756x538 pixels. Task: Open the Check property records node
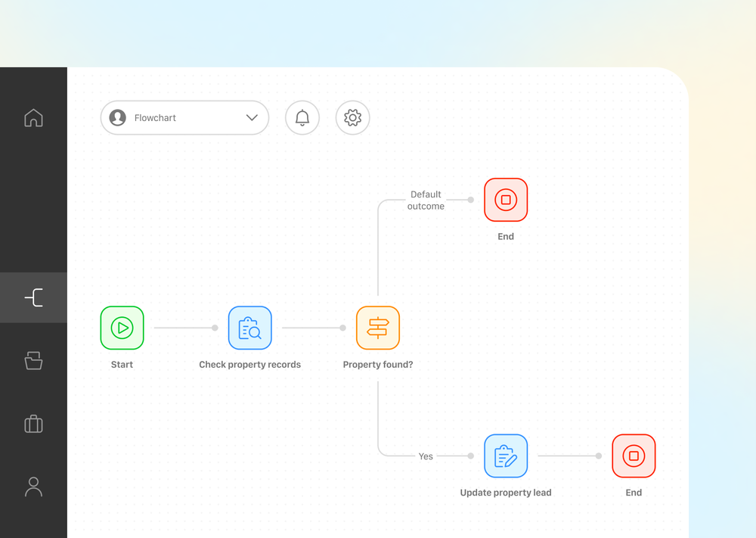click(249, 328)
